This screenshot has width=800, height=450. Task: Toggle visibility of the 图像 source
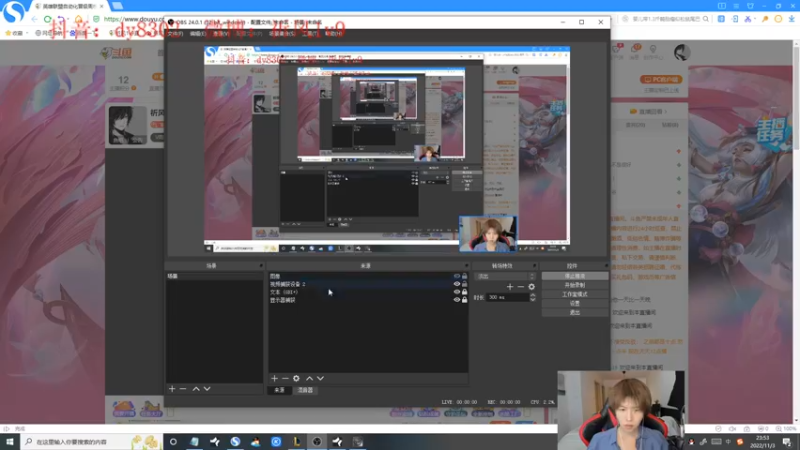pos(457,276)
